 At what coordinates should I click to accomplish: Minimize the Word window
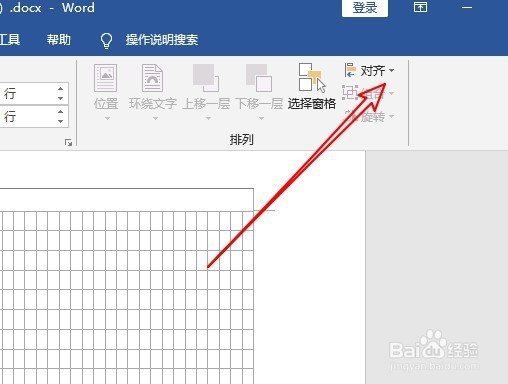point(467,7)
